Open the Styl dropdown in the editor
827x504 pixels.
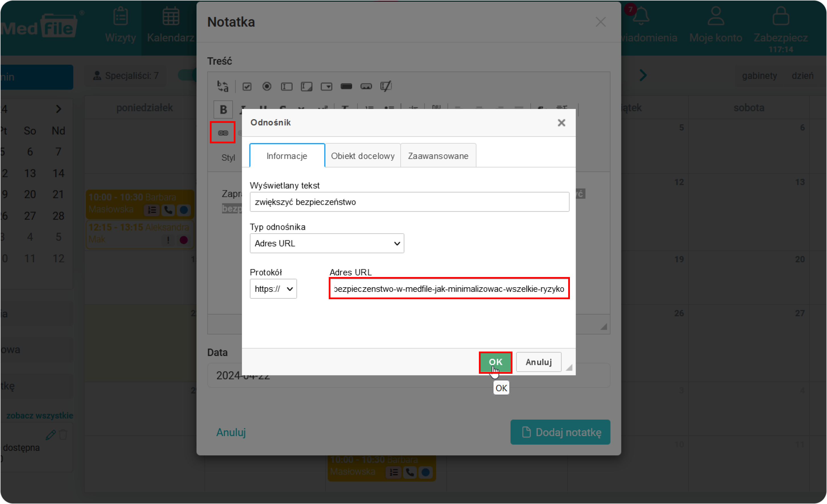click(x=228, y=158)
